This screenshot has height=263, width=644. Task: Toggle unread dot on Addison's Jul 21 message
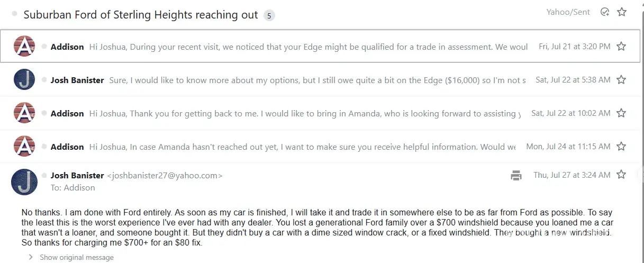coord(44,47)
